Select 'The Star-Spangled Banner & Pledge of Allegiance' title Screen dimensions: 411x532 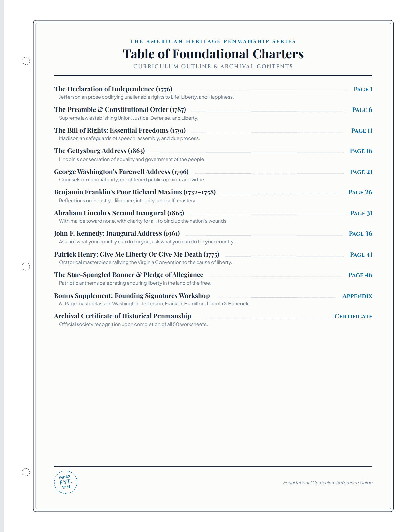[x=129, y=275]
